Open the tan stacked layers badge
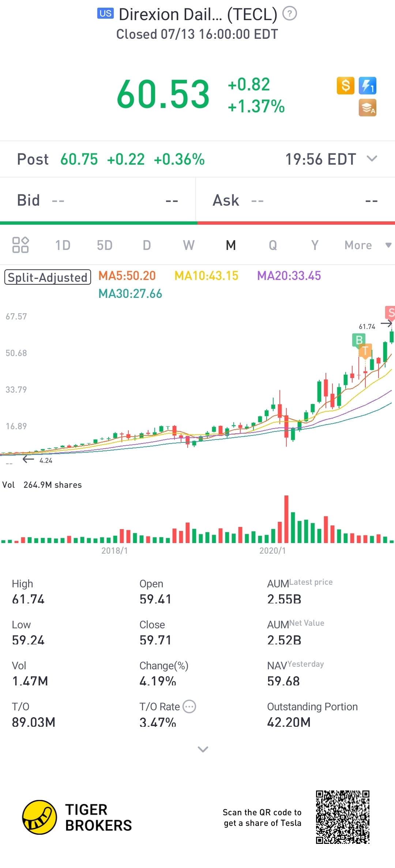Screen dimensions: 395x868 pyautogui.click(x=368, y=108)
